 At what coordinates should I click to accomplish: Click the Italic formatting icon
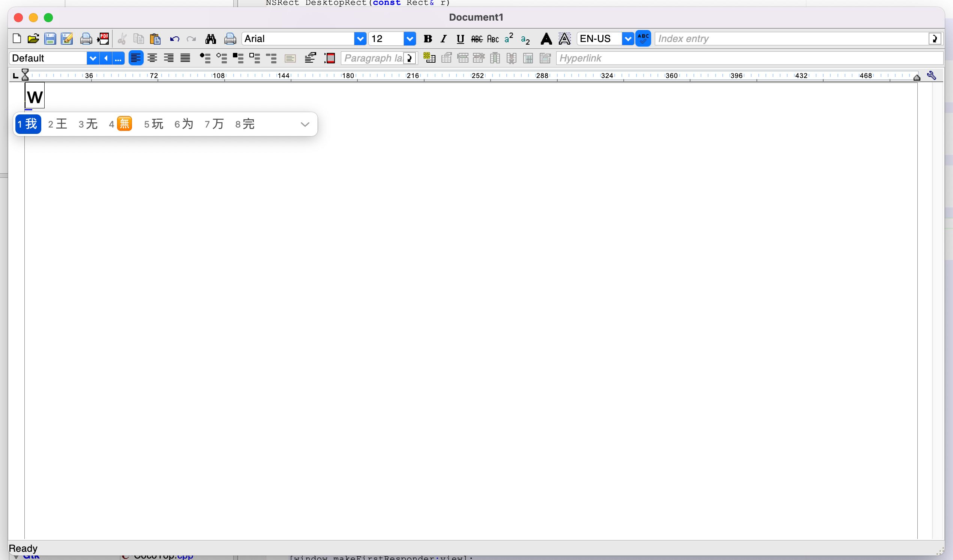[443, 38]
